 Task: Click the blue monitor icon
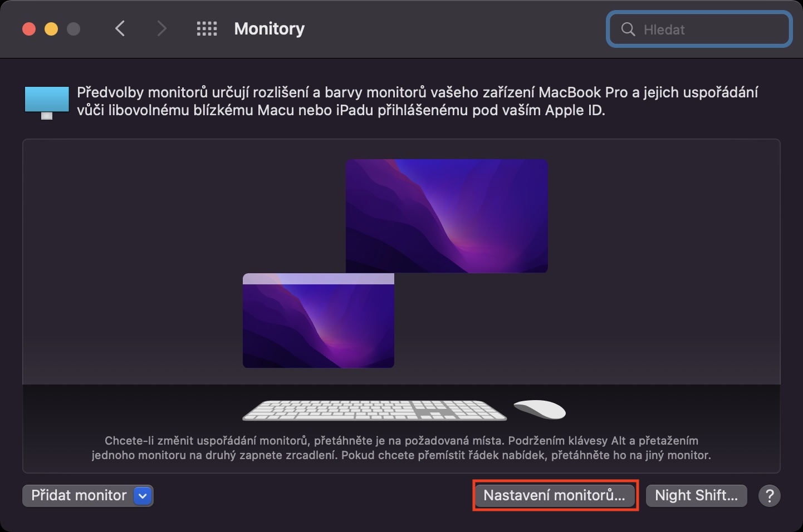pyautogui.click(x=47, y=102)
